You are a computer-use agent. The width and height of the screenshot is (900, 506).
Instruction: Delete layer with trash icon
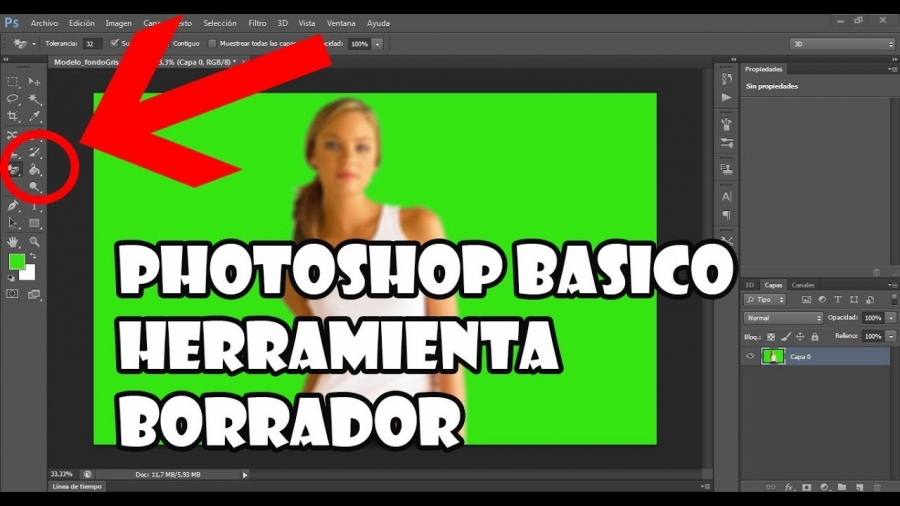click(876, 487)
